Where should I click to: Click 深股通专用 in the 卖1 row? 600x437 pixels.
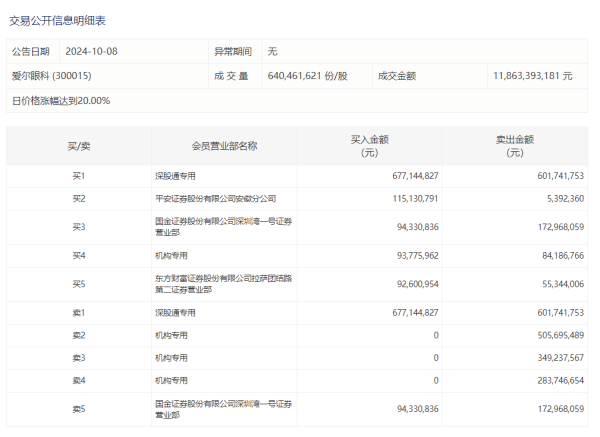coord(175,313)
